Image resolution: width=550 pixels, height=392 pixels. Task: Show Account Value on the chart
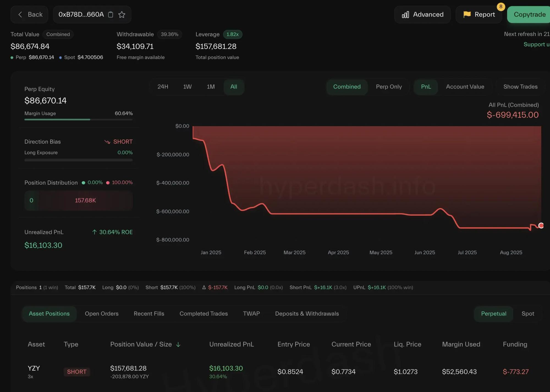[x=465, y=87]
